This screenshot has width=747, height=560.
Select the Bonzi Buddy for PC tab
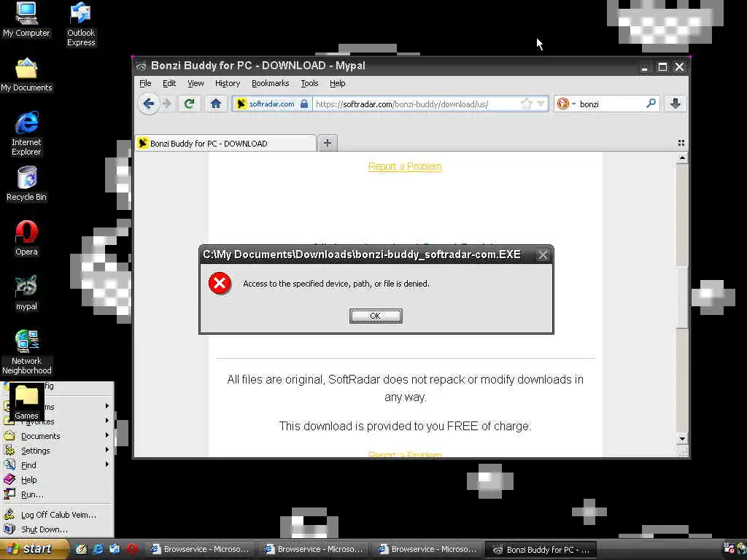click(225, 144)
